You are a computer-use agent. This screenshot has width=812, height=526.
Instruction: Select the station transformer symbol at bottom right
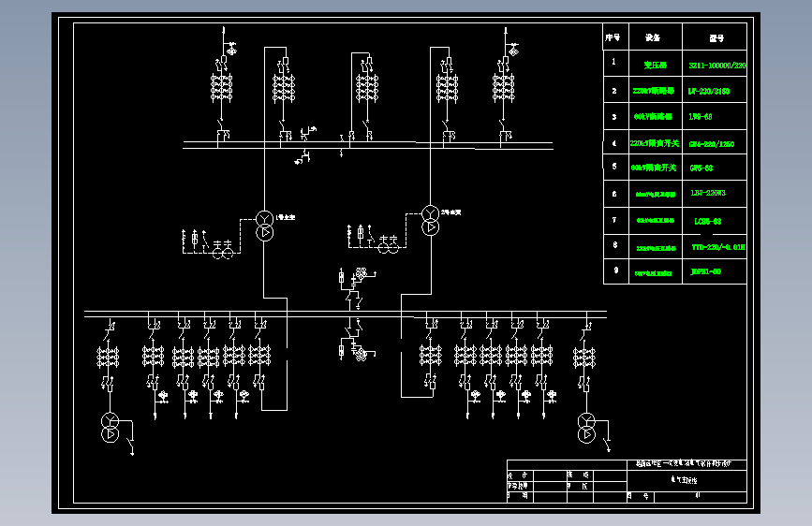[x=586, y=428]
